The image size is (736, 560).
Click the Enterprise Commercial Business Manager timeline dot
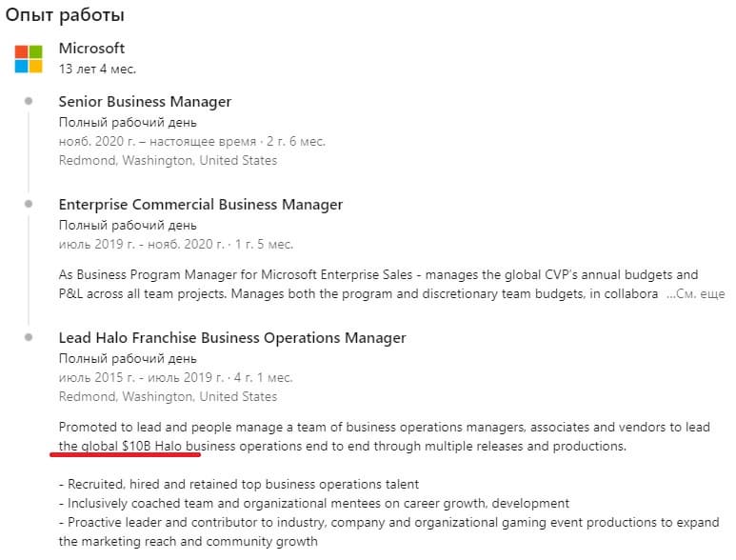click(30, 204)
